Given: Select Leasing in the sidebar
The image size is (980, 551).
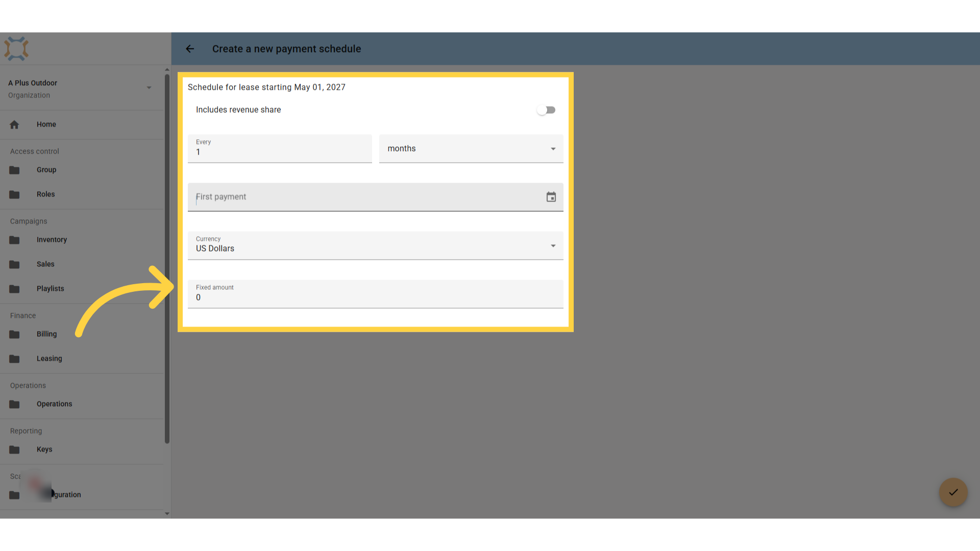Looking at the screenshot, I should click(82, 359).
